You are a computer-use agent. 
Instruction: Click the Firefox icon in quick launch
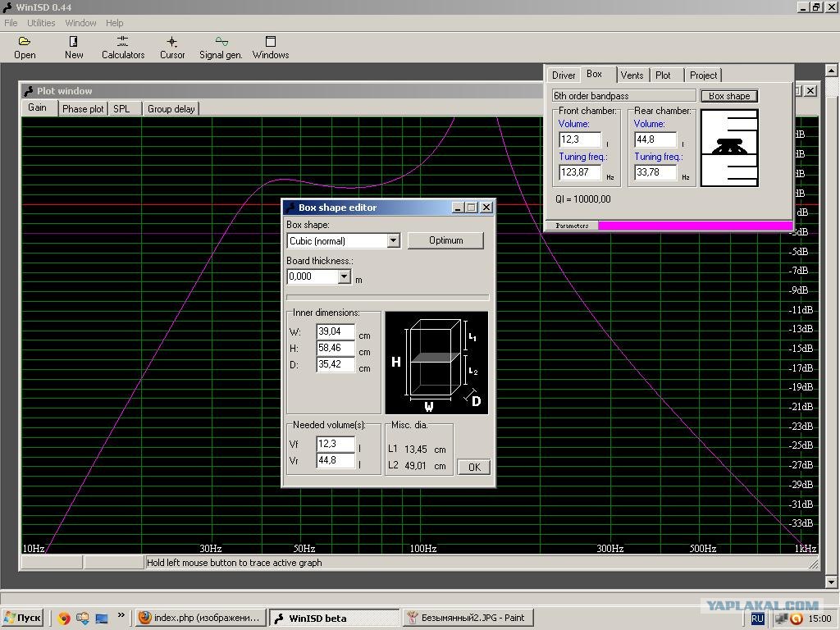(64, 618)
